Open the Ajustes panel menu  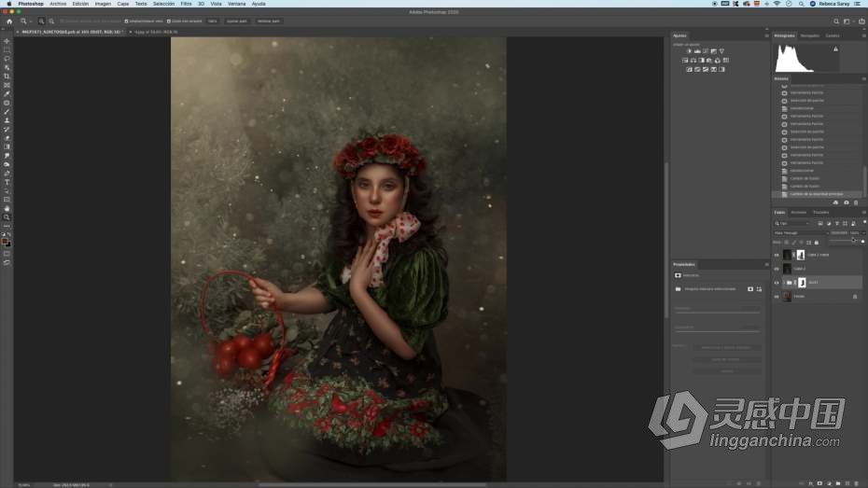(x=766, y=35)
